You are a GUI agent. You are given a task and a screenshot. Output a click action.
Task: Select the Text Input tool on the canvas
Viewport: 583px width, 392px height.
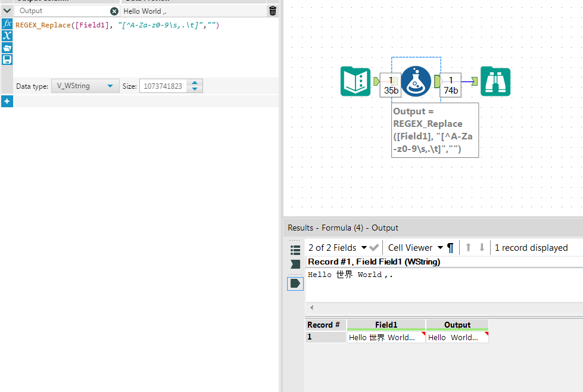tap(356, 82)
